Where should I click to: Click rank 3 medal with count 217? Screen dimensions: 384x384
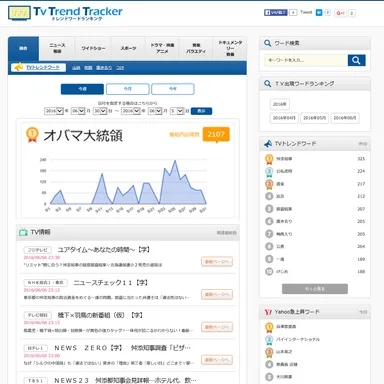(269, 184)
